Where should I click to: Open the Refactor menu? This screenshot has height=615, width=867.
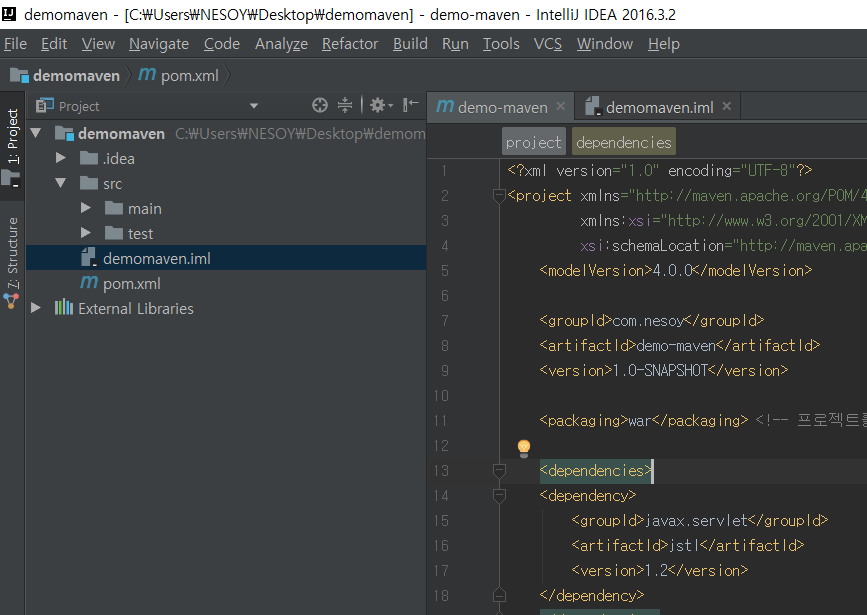point(350,44)
